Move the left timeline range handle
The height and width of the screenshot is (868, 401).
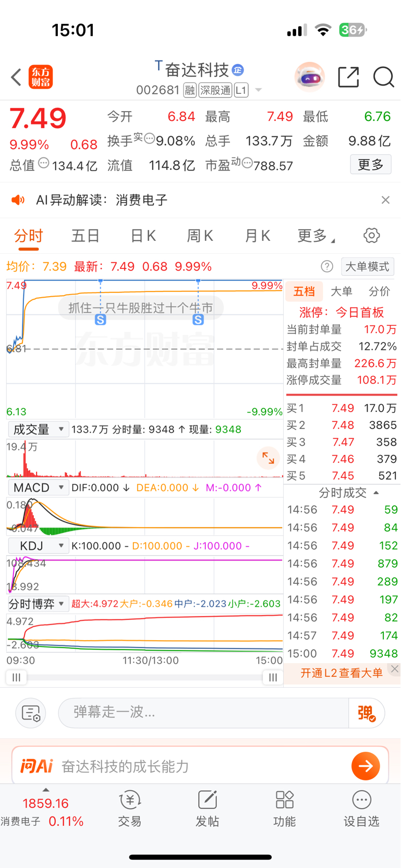pos(16,677)
